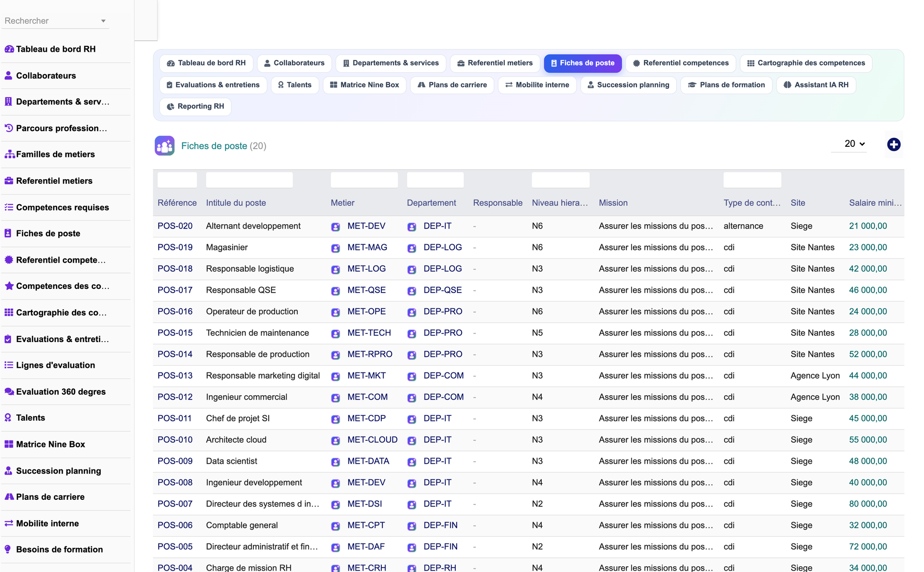Viewport: 924px width, 572px height.
Task: Click the Type de contrat filter field
Action: pos(752,180)
